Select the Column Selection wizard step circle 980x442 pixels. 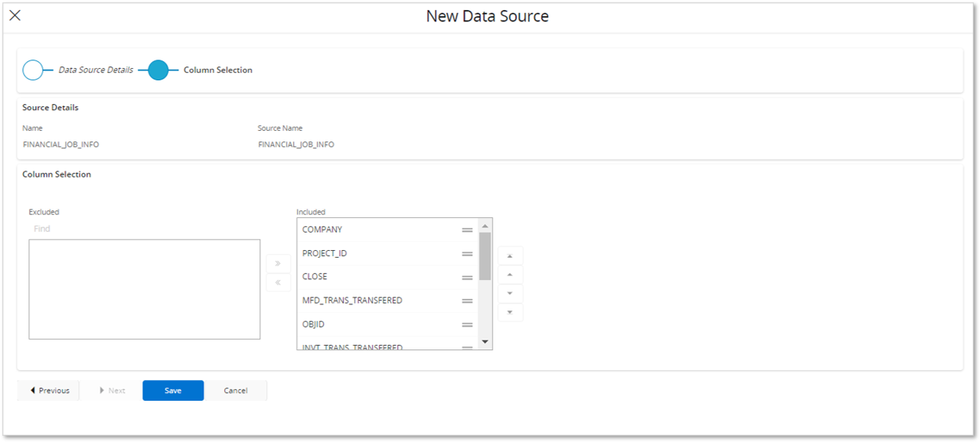(x=158, y=70)
